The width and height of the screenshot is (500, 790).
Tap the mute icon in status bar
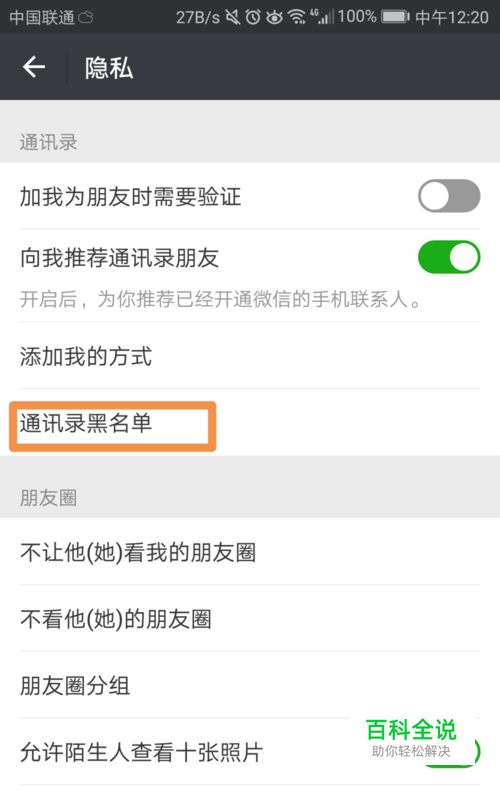pos(233,17)
